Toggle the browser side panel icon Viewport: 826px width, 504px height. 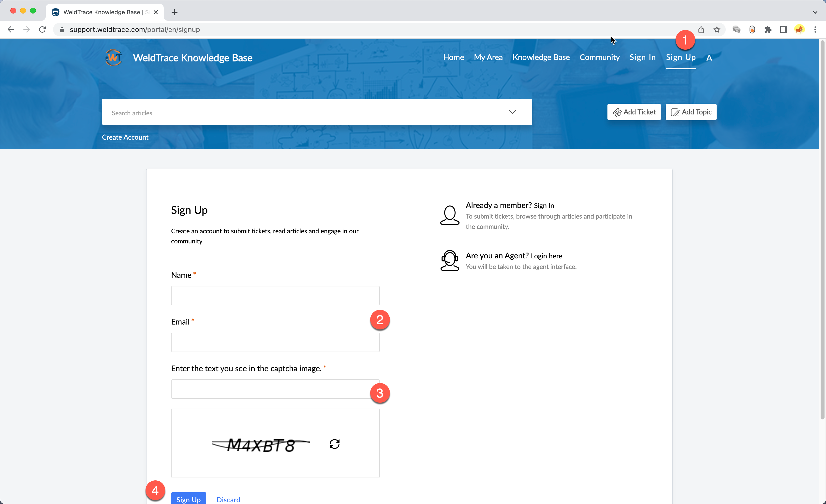[x=783, y=30]
